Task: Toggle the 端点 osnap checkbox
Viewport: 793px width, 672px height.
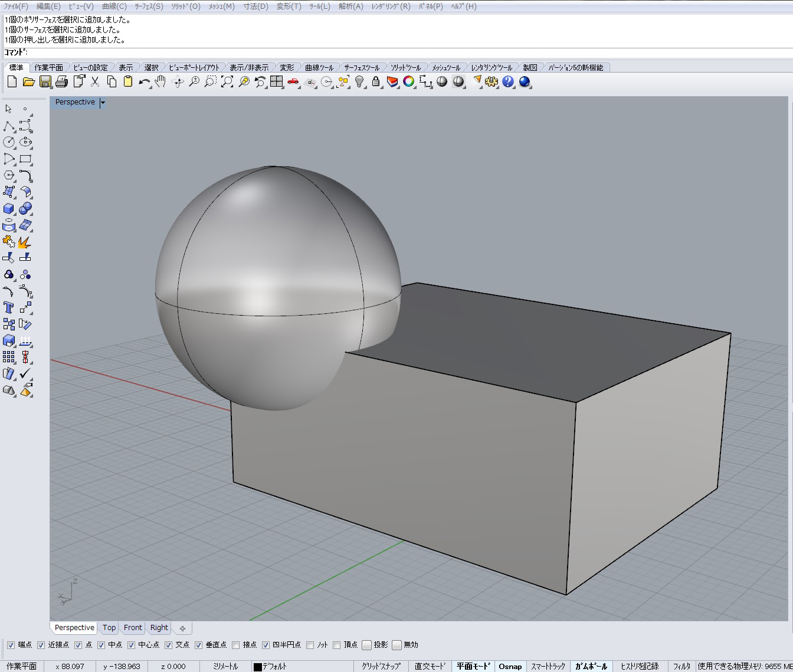Action: pyautogui.click(x=11, y=645)
